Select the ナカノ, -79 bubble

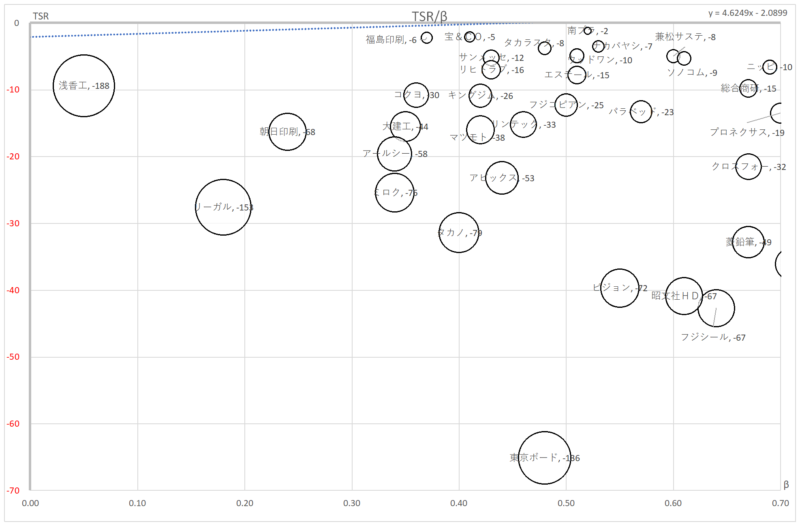pos(459,233)
